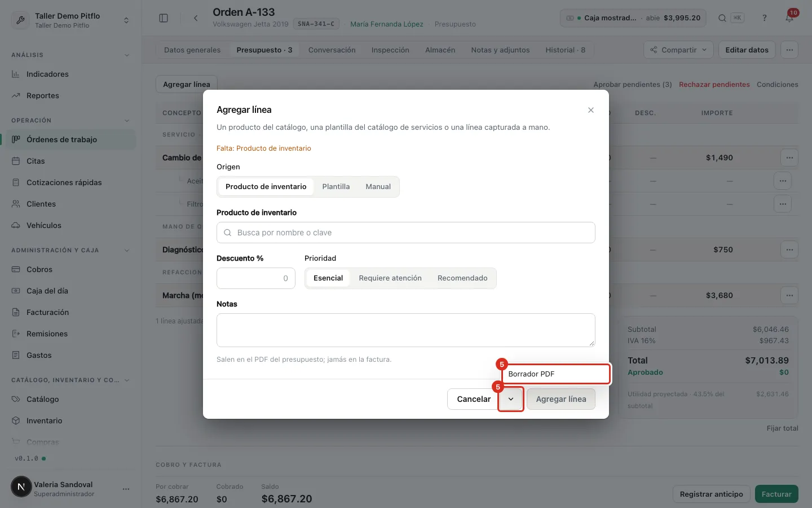The width and height of the screenshot is (812, 508).
Task: Open the Cobros card icon
Action: pyautogui.click(x=16, y=269)
